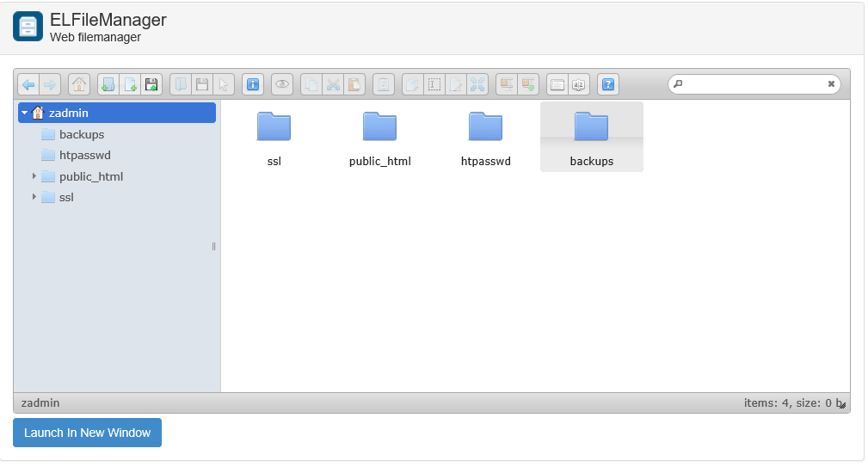This screenshot has width=868, height=467.
Task: Click into the search input field
Action: [753, 84]
